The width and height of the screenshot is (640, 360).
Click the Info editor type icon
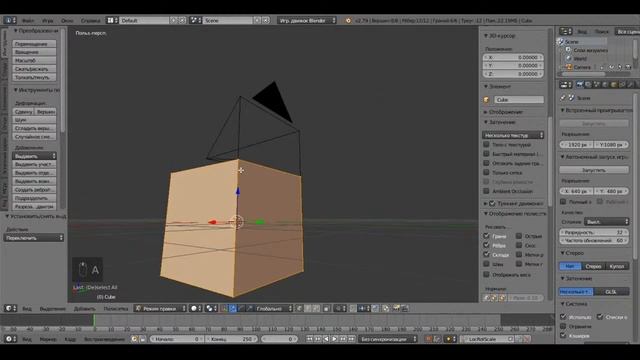pos(9,20)
